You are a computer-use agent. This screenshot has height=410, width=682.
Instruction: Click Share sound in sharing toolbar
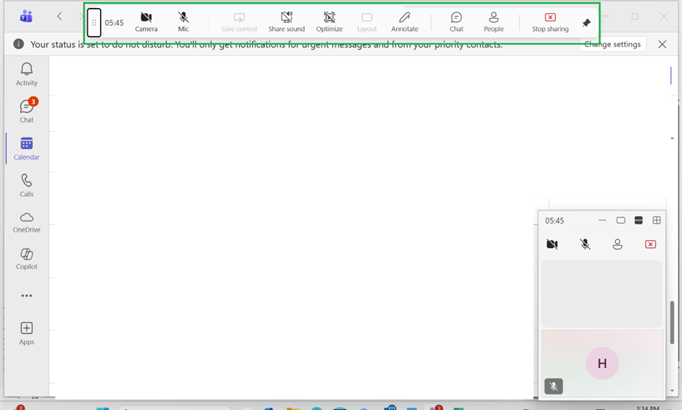(286, 22)
